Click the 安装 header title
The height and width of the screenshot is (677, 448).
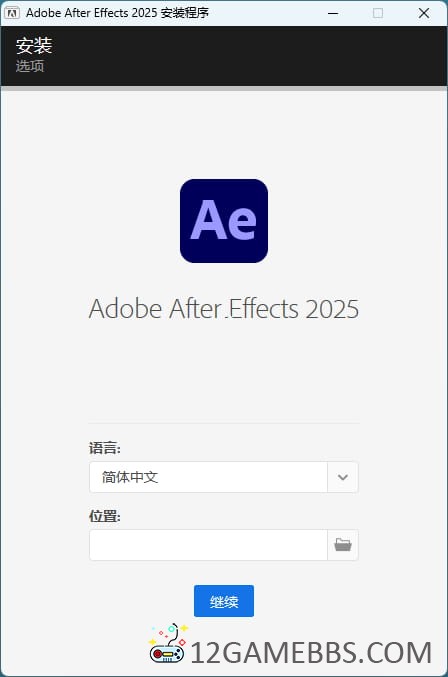pyautogui.click(x=34, y=46)
